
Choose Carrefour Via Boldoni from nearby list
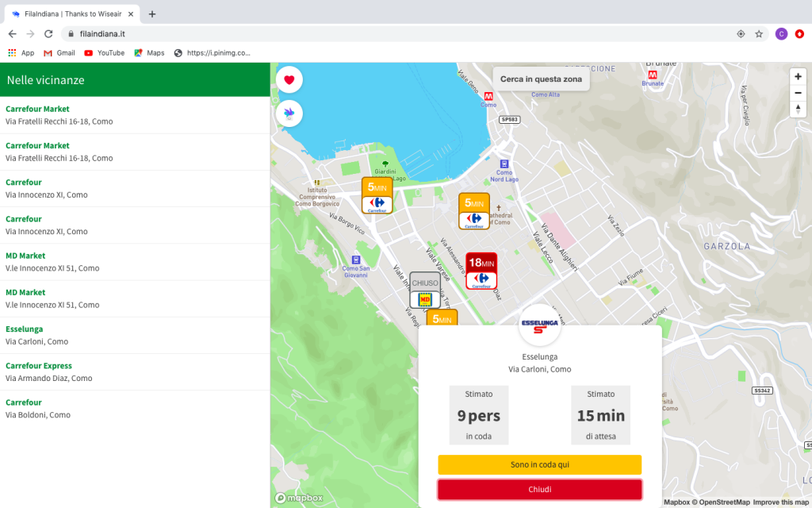tap(38, 408)
